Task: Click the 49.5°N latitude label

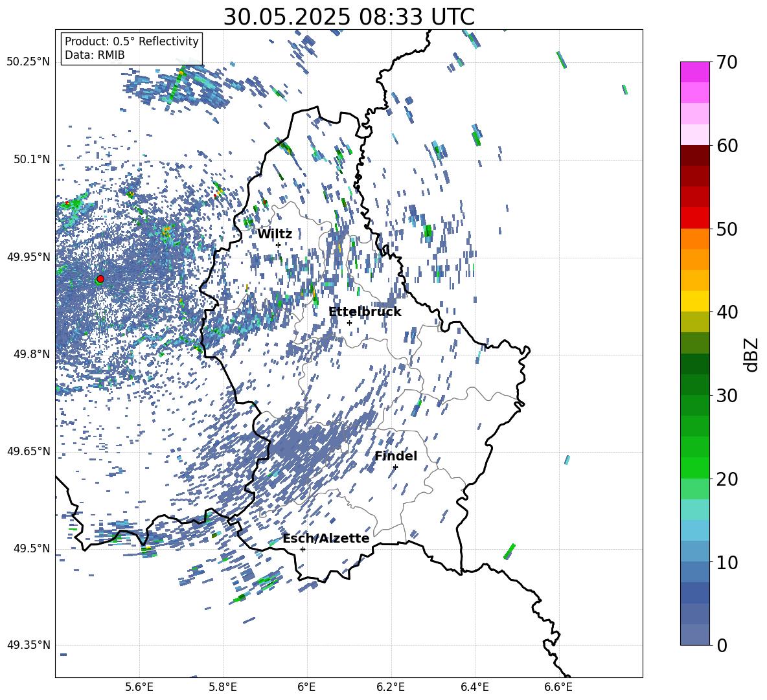Action: click(32, 548)
